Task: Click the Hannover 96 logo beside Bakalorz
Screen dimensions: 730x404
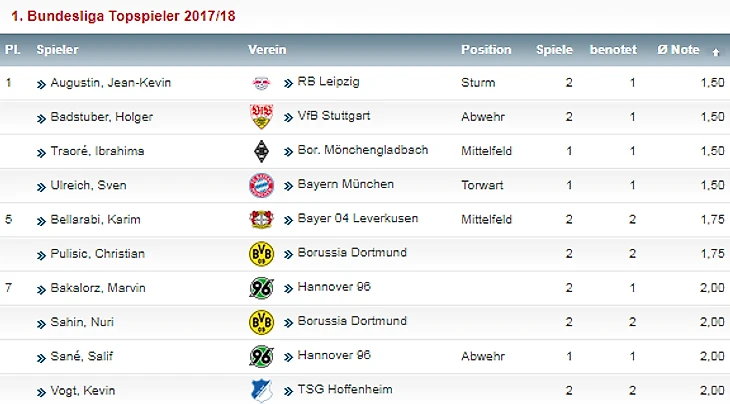Action: 261,288
